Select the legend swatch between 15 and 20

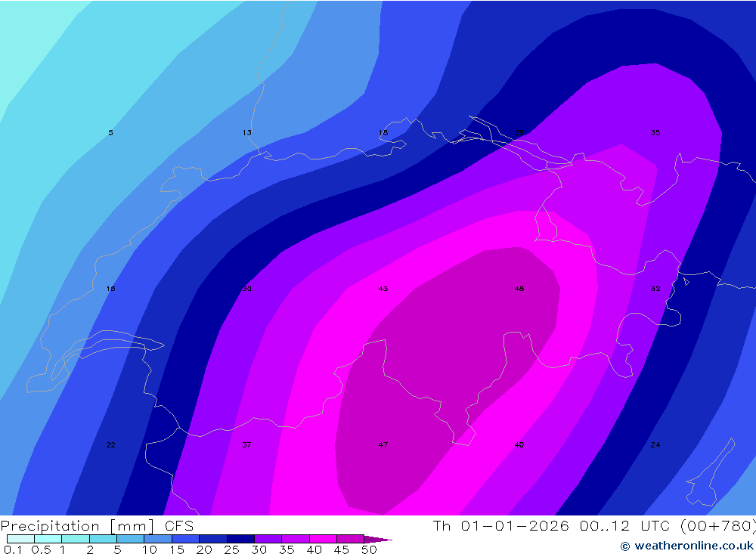click(x=185, y=539)
